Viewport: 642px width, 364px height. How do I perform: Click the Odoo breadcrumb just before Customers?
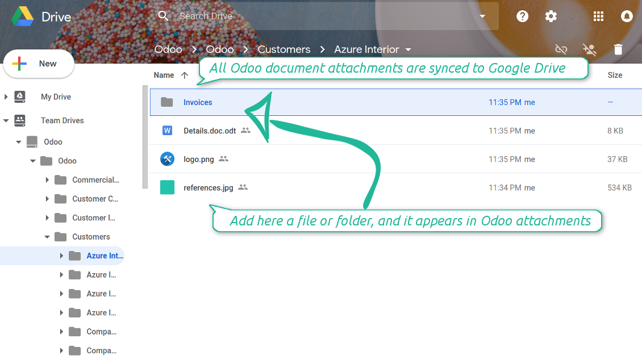point(220,49)
